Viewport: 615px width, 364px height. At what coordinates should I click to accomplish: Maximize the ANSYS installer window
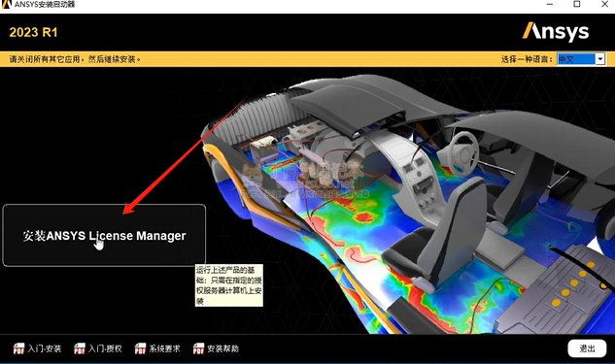coord(577,4)
